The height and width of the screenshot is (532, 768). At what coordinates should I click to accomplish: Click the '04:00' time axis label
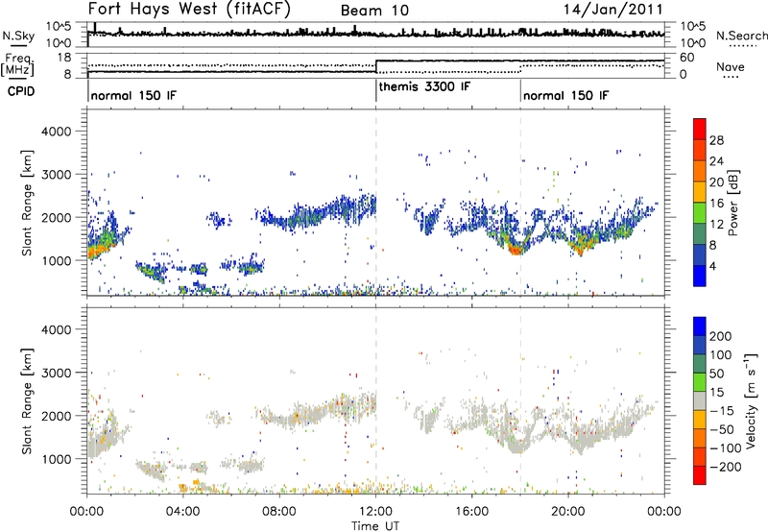click(x=183, y=512)
